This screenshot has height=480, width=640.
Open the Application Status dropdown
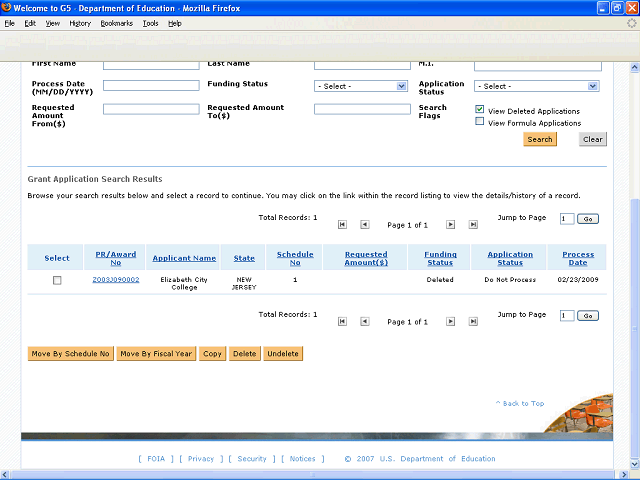[x=537, y=86]
